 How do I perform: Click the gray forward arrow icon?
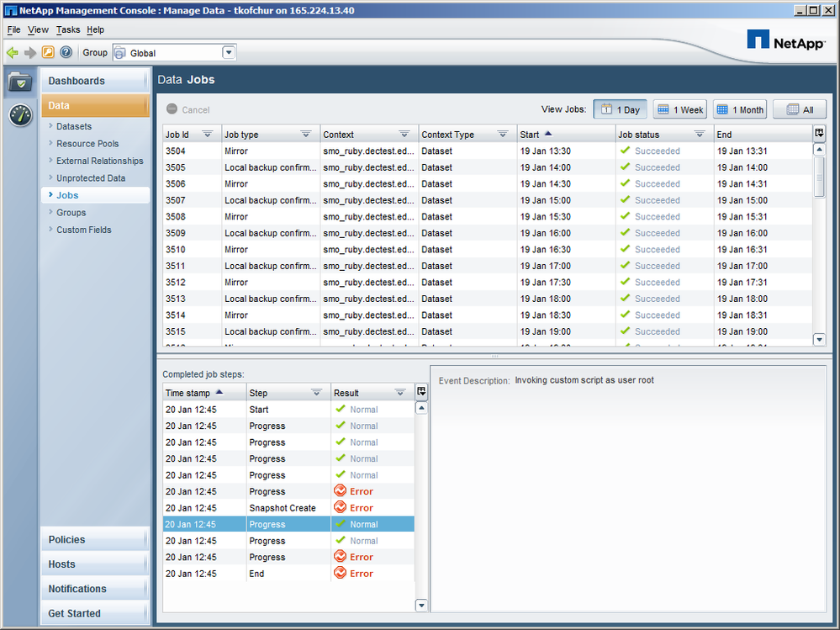point(30,52)
